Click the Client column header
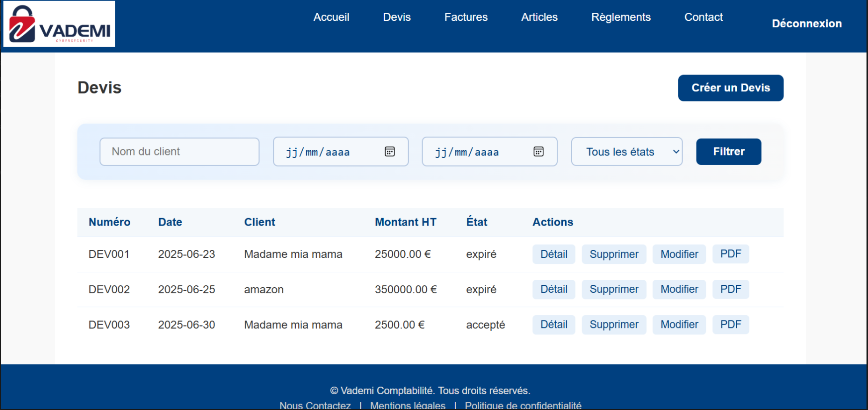 [260, 222]
